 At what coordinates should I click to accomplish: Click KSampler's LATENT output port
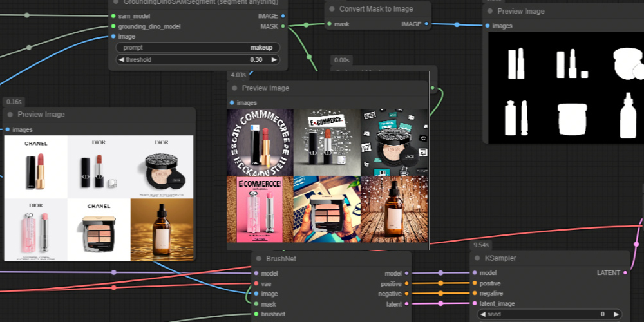pyautogui.click(x=625, y=272)
